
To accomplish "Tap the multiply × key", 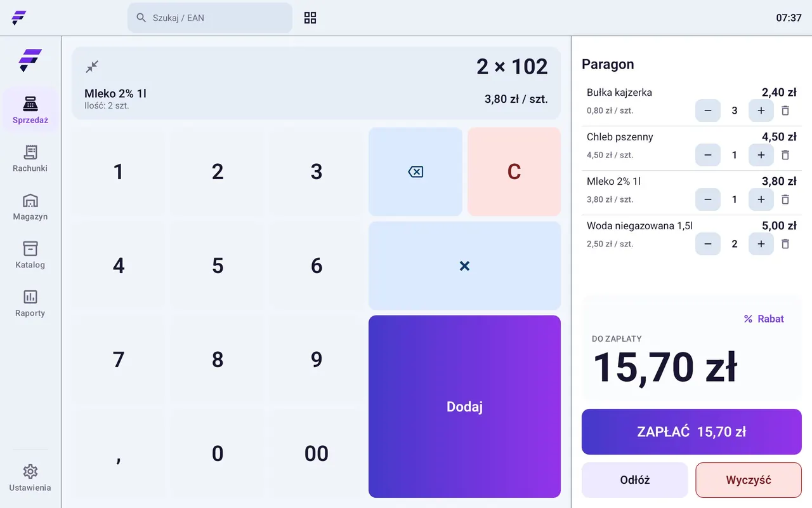I will (464, 265).
